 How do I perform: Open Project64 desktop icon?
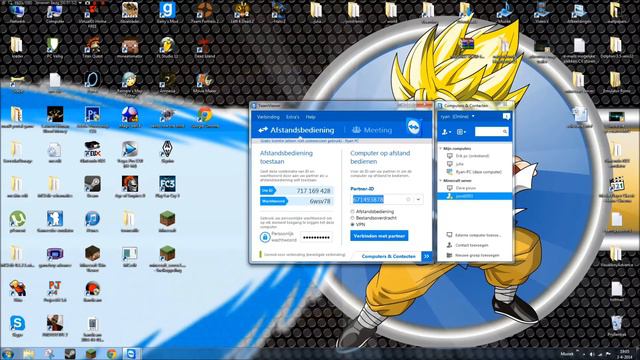tap(55, 291)
